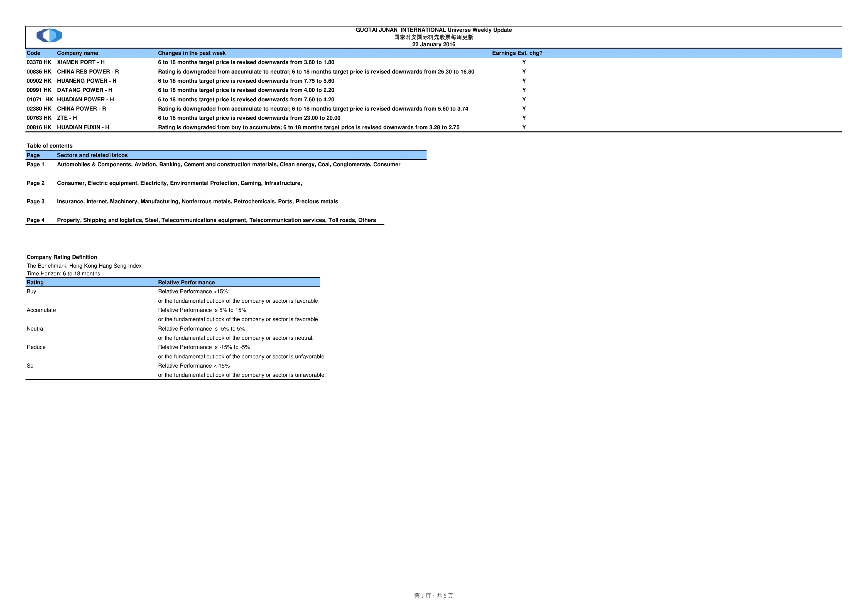Open Page 4 contents entry
The width and height of the screenshot is (868, 614).
point(36,220)
